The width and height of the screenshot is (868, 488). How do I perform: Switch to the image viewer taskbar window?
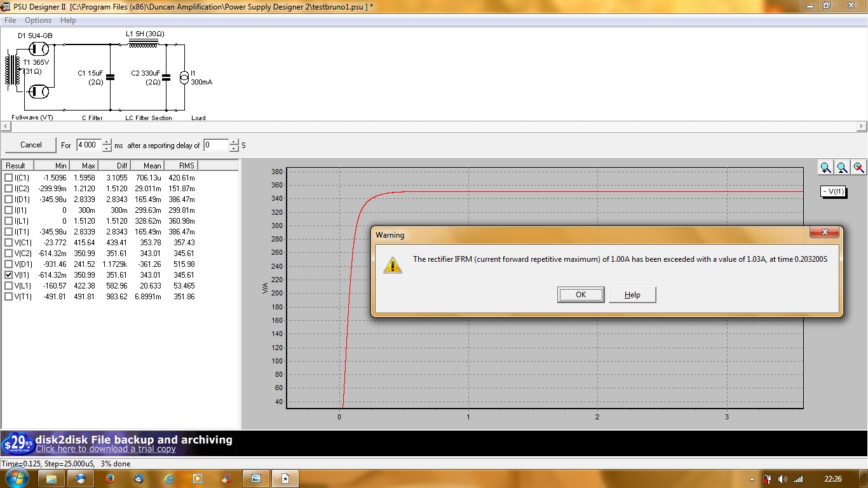point(256,478)
